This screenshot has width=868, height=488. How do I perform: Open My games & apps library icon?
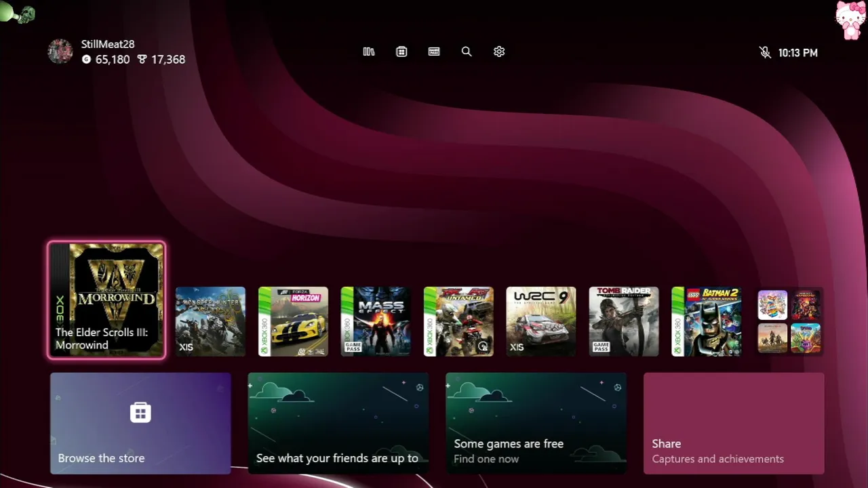369,52
